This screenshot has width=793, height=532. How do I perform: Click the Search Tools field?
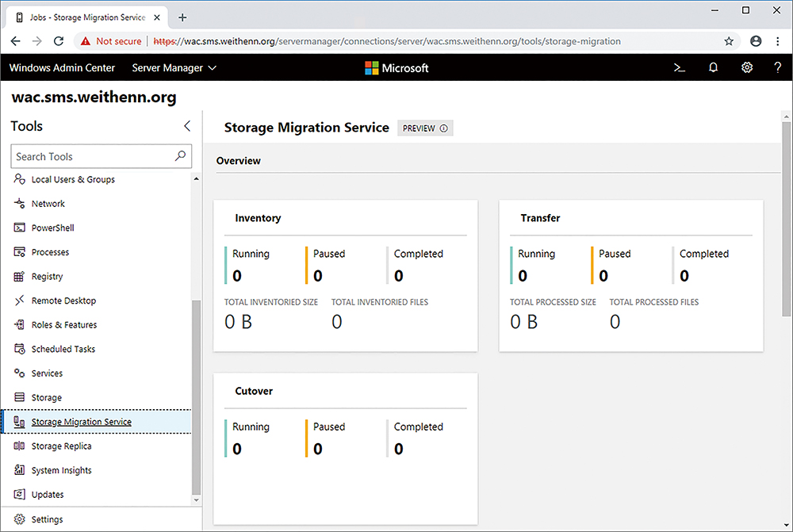(102, 156)
